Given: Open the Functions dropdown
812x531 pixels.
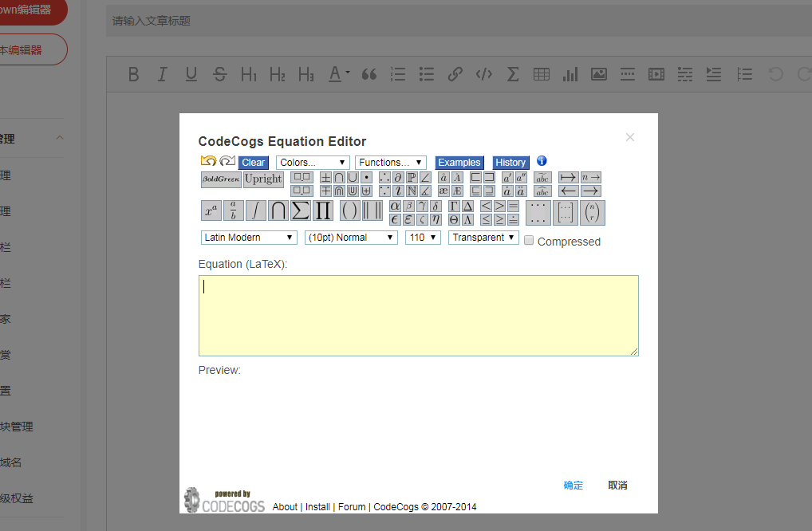Looking at the screenshot, I should [x=391, y=163].
